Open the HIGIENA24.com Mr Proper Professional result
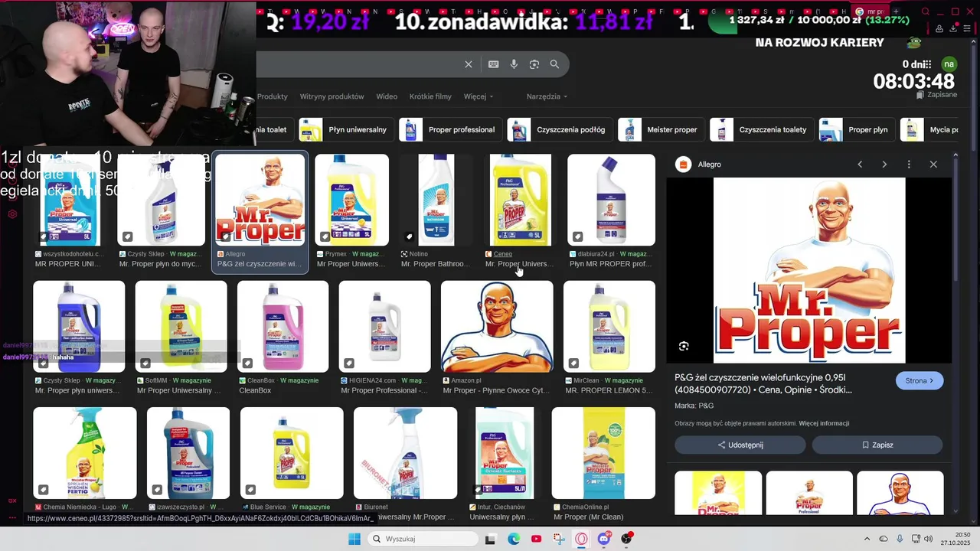This screenshot has height=551, width=980. pos(384,327)
